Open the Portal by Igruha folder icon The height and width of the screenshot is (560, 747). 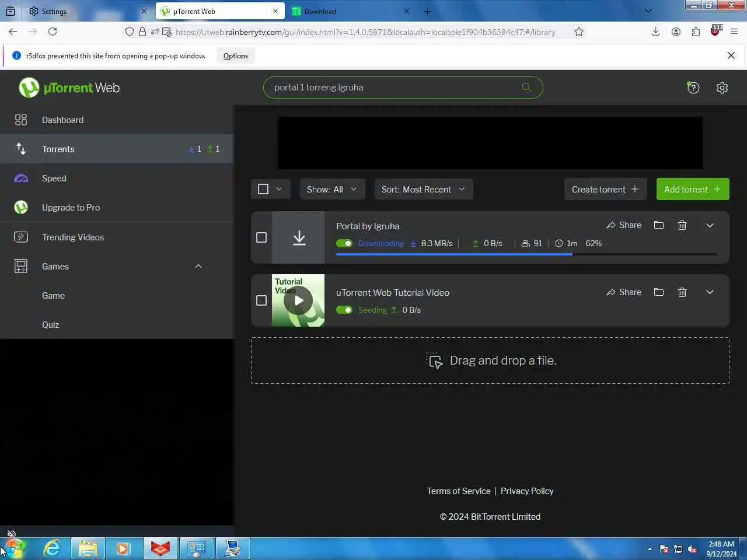(x=659, y=225)
